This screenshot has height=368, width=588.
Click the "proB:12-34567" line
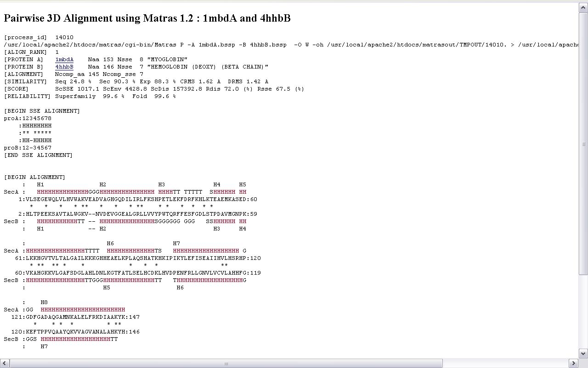coord(28,148)
